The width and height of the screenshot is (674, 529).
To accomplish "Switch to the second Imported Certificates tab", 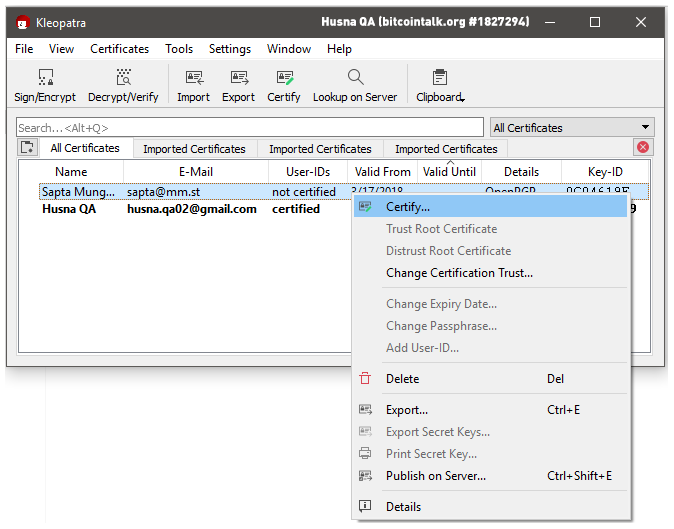I will 320,149.
